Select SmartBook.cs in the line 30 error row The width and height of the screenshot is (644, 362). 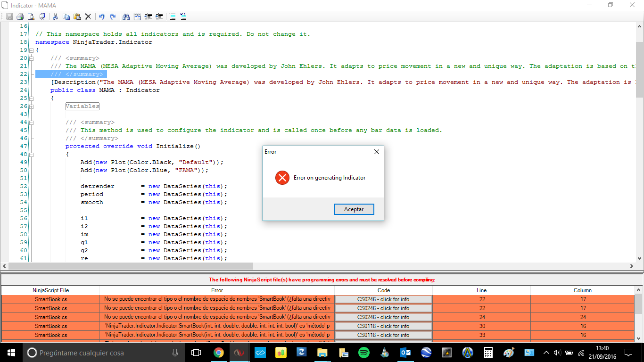(x=50, y=326)
